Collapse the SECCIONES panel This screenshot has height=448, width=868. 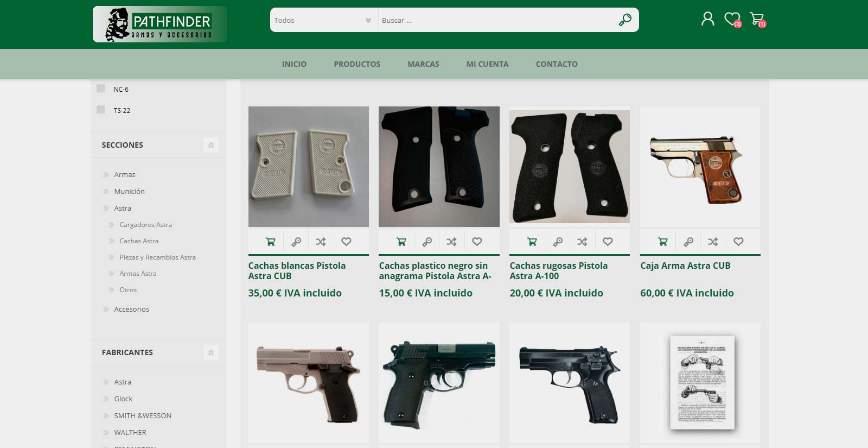click(x=211, y=145)
